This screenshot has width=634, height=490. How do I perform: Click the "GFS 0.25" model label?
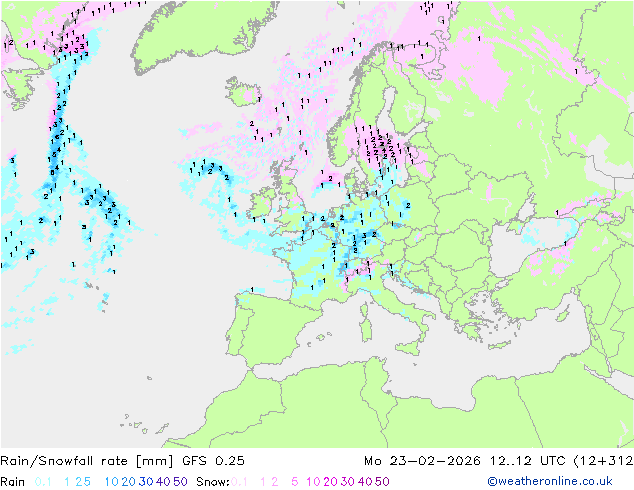(213, 461)
